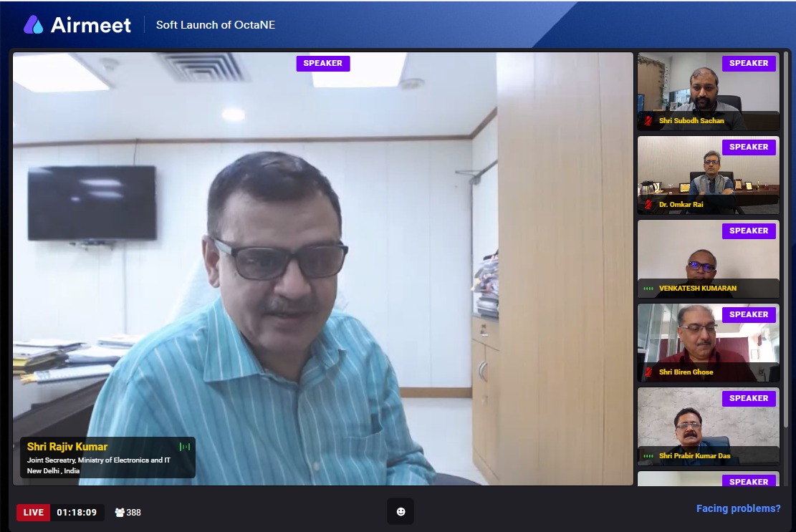Click the speakers list vertical scrollbar
The width and height of the screenshot is (796, 532).
coord(787,238)
